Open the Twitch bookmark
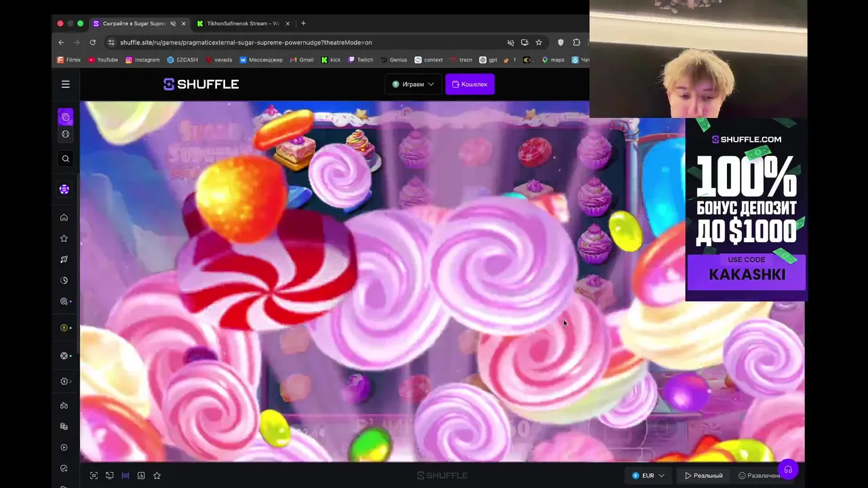 [x=361, y=60]
